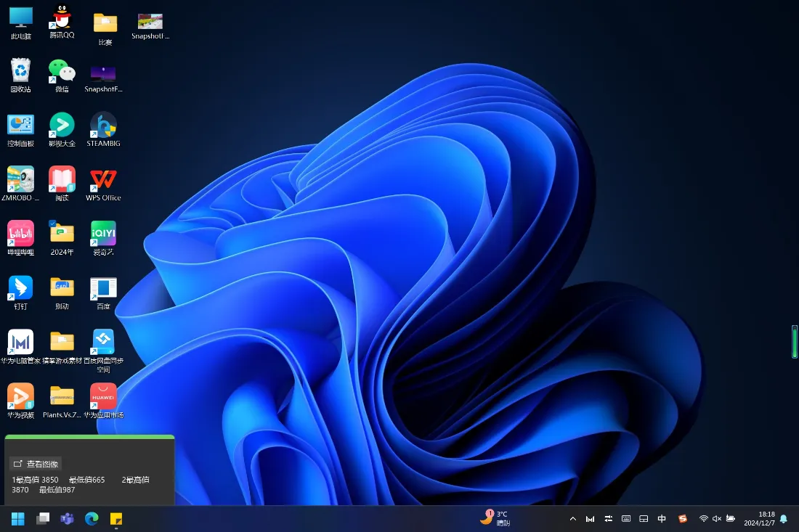This screenshot has width=799, height=532.
Task: Open the Windows Start menu
Action: pyautogui.click(x=18, y=519)
